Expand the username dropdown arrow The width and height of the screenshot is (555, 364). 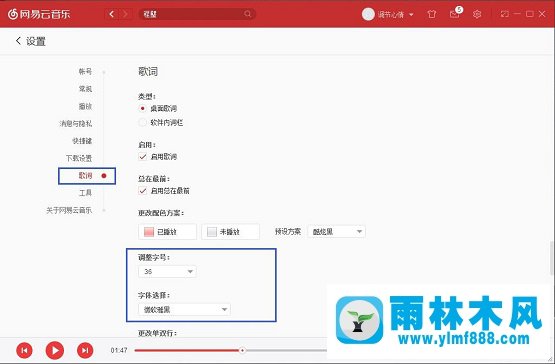pyautogui.click(x=411, y=15)
